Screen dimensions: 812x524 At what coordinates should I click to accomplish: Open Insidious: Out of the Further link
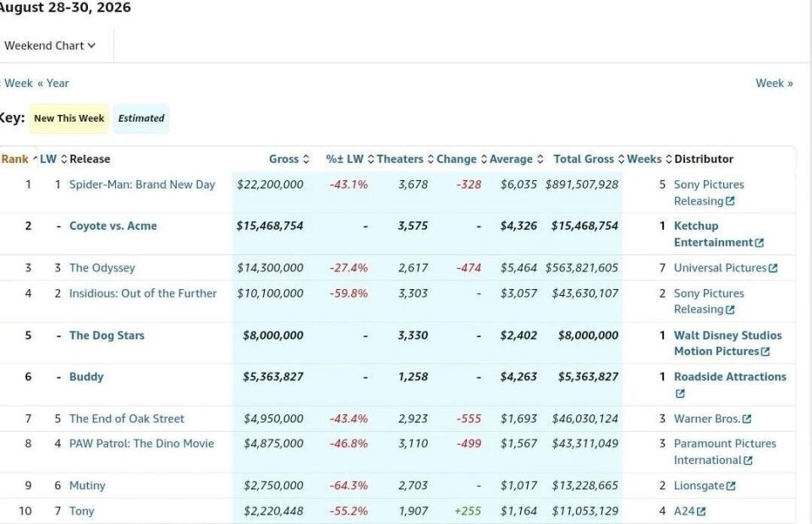143,293
